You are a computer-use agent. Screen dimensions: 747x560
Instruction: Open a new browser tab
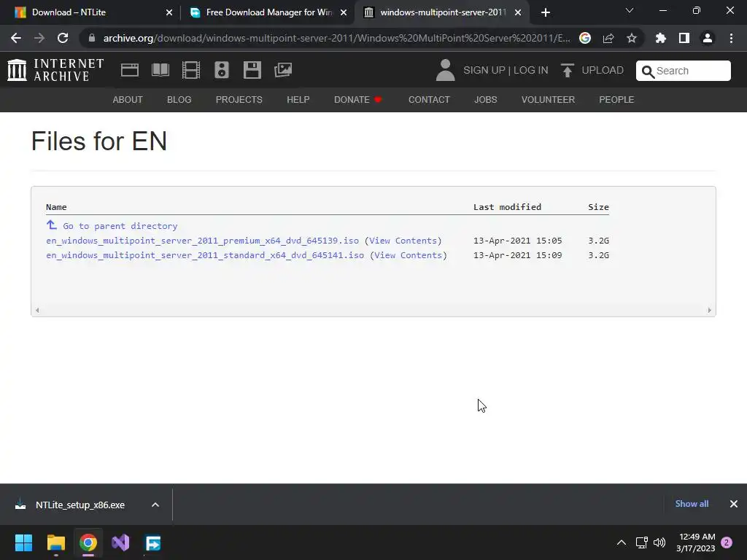point(546,12)
